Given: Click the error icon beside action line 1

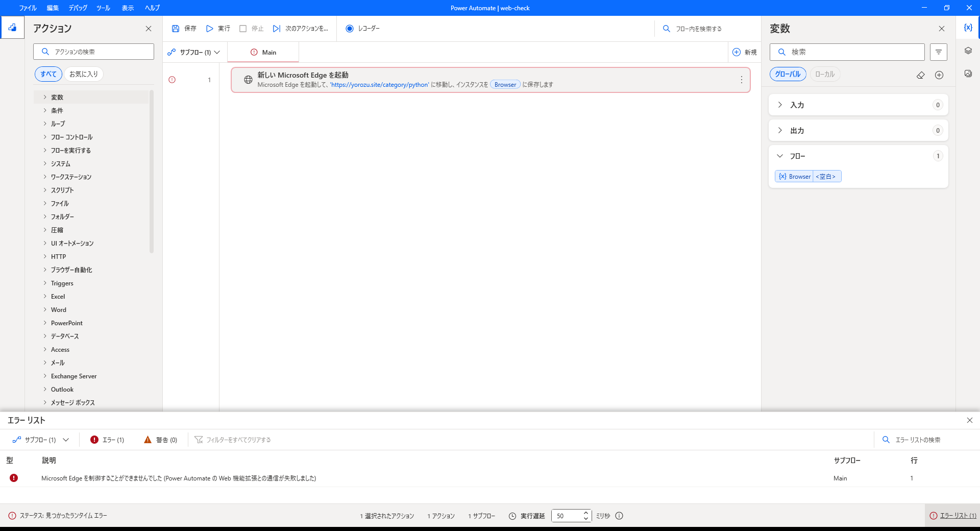Looking at the screenshot, I should [172, 80].
